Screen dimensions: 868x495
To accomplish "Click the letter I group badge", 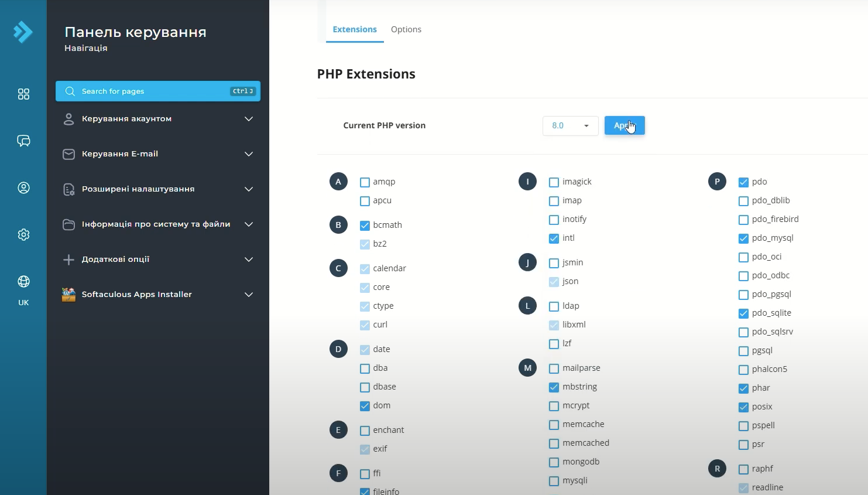I will (527, 182).
